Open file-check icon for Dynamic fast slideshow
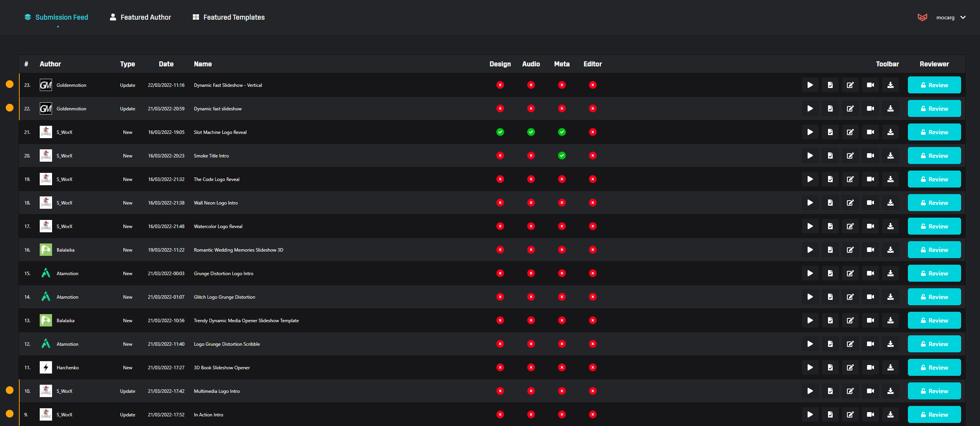The image size is (980, 426). [x=830, y=108]
